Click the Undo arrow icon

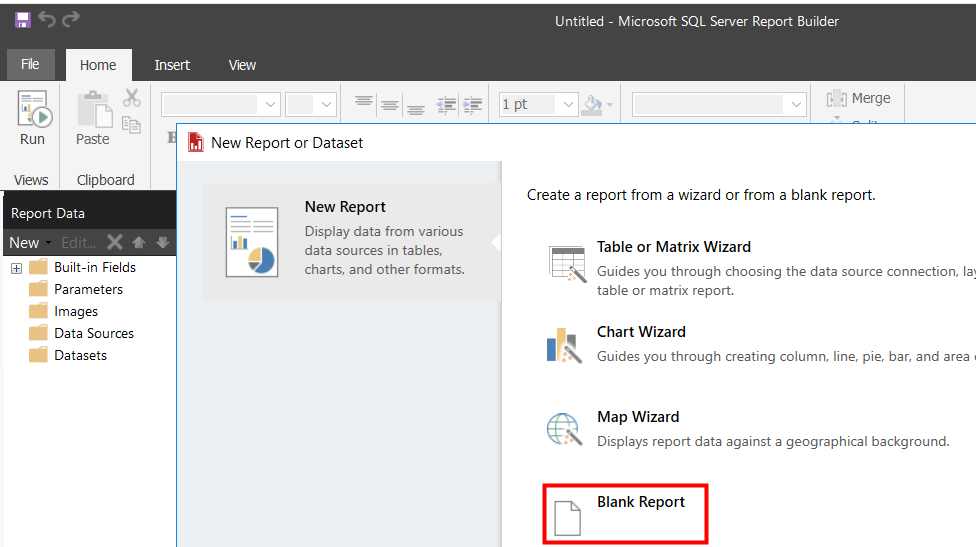coord(47,19)
